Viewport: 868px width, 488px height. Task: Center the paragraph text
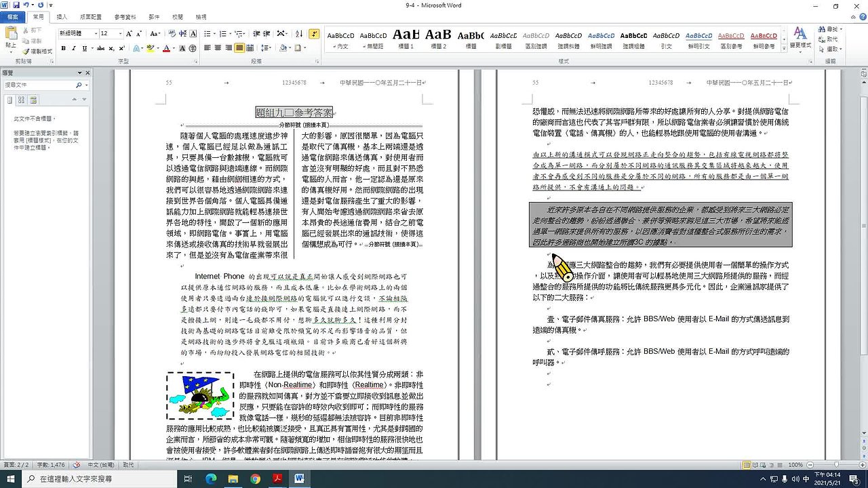218,48
